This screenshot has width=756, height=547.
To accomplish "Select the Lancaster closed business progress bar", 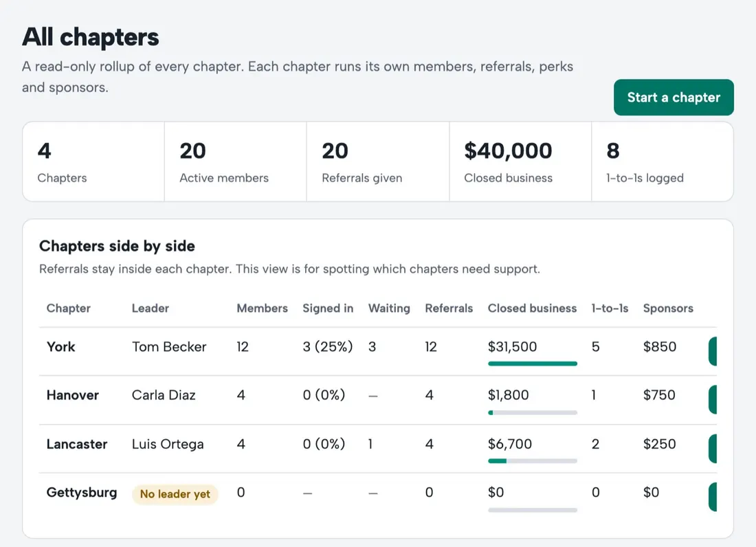I will pyautogui.click(x=532, y=460).
